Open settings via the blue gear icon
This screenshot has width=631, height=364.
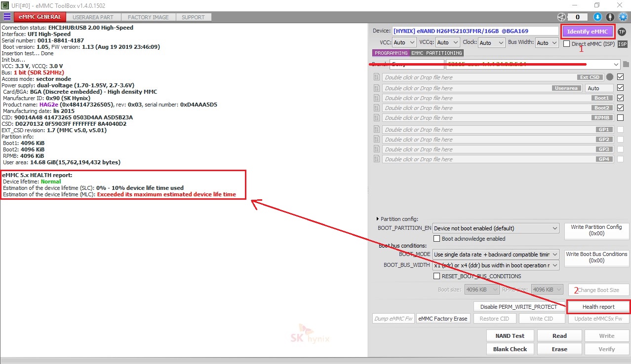coord(623,17)
